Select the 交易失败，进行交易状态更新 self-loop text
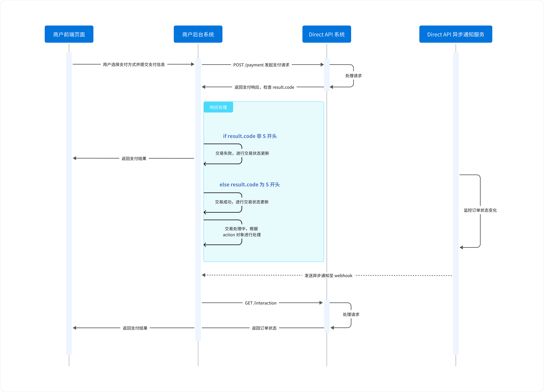 (242, 153)
